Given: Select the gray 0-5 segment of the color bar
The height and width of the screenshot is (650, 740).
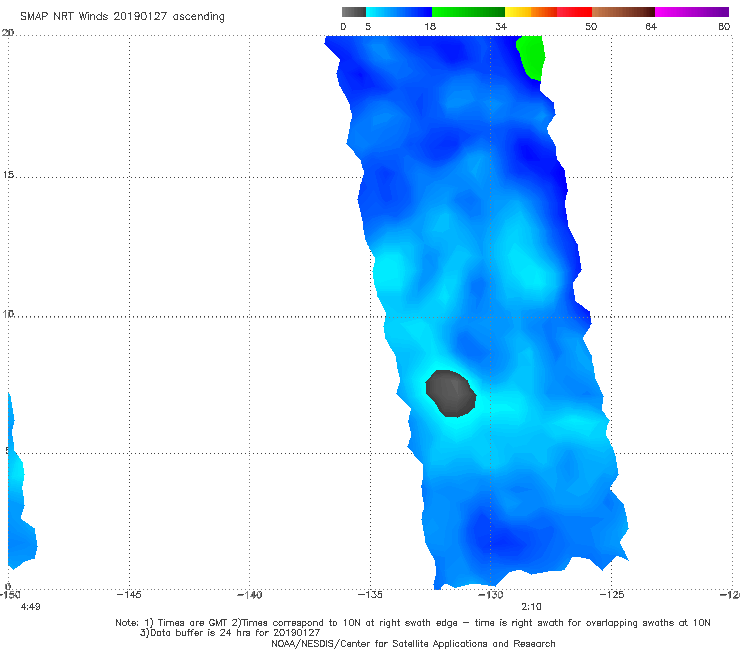Looking at the screenshot, I should [x=353, y=12].
